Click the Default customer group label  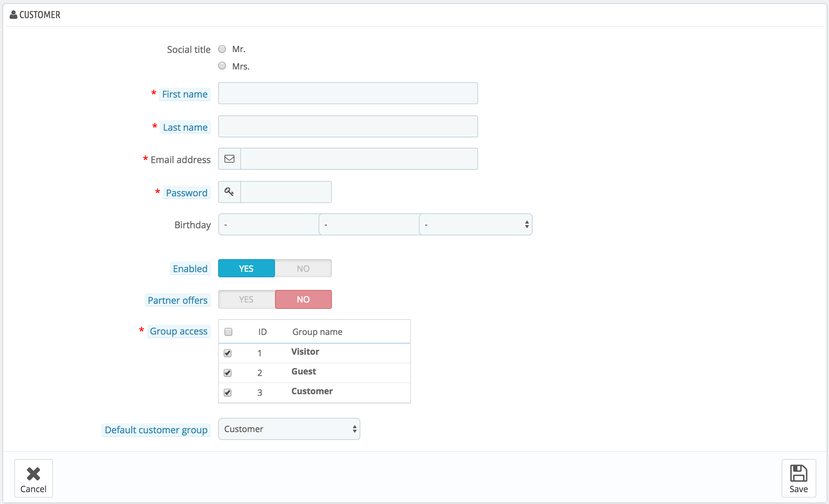(156, 430)
